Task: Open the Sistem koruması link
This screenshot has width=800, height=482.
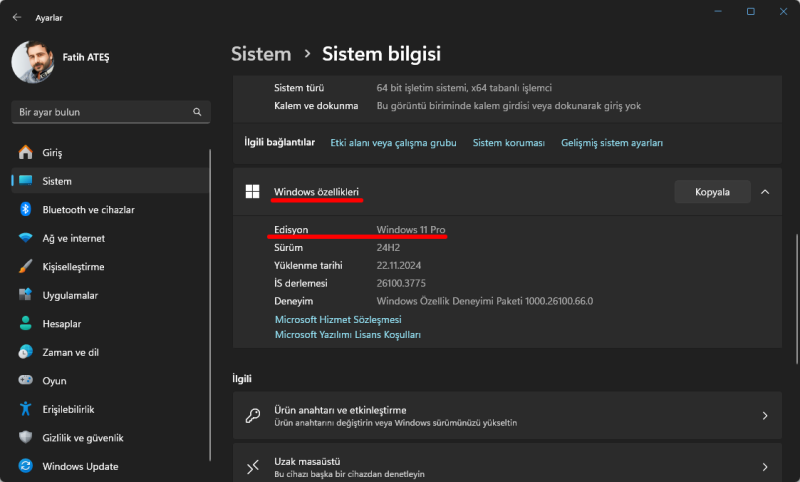Action: pos(509,143)
